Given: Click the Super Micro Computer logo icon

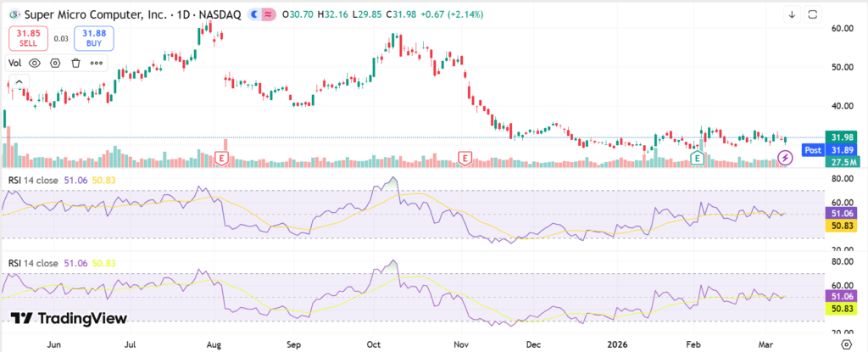Looking at the screenshot, I should pyautogui.click(x=13, y=14).
